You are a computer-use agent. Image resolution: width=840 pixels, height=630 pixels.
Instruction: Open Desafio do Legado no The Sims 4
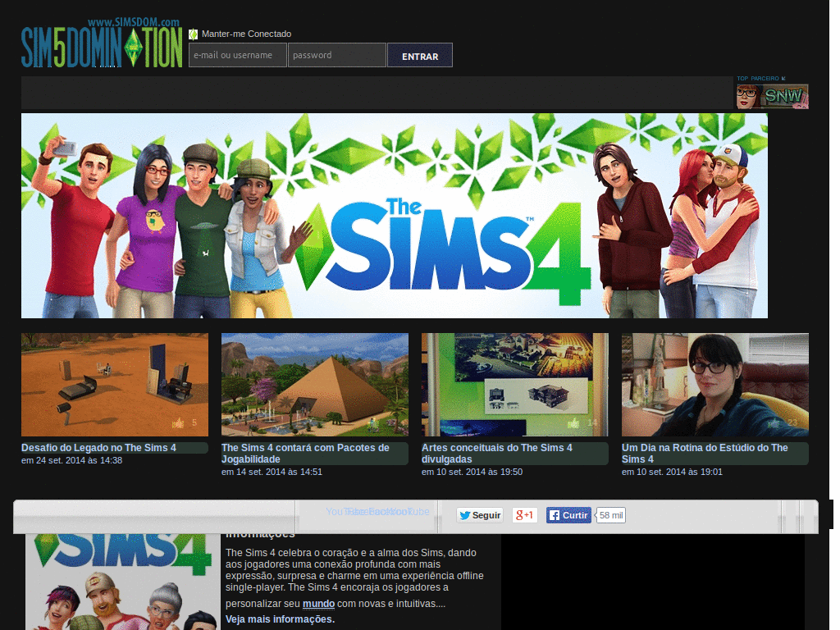[98, 448]
